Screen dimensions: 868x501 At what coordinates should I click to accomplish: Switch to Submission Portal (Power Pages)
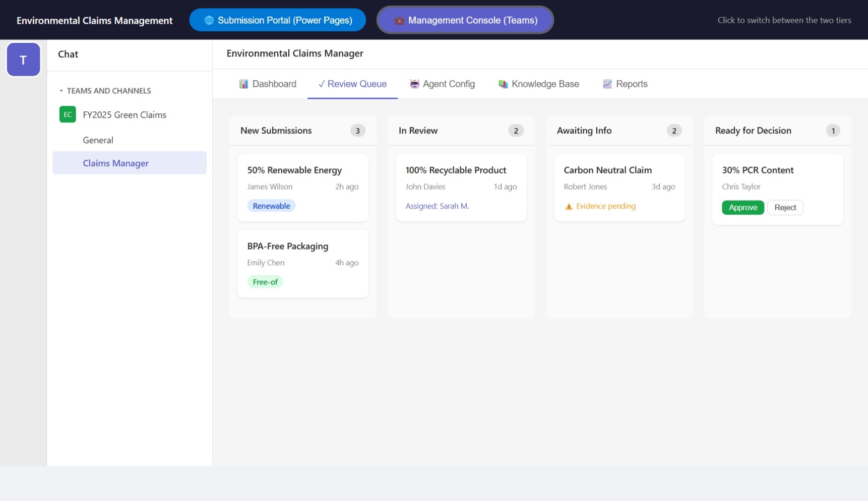[x=277, y=21]
